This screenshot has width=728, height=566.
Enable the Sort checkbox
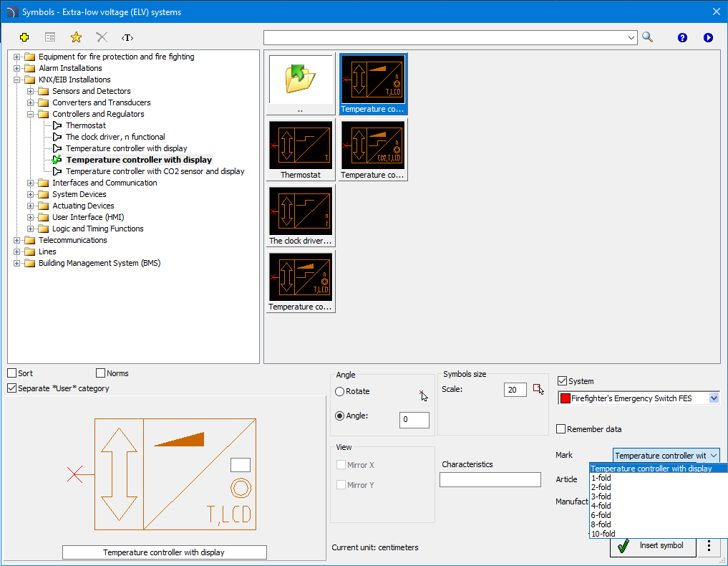pyautogui.click(x=12, y=373)
